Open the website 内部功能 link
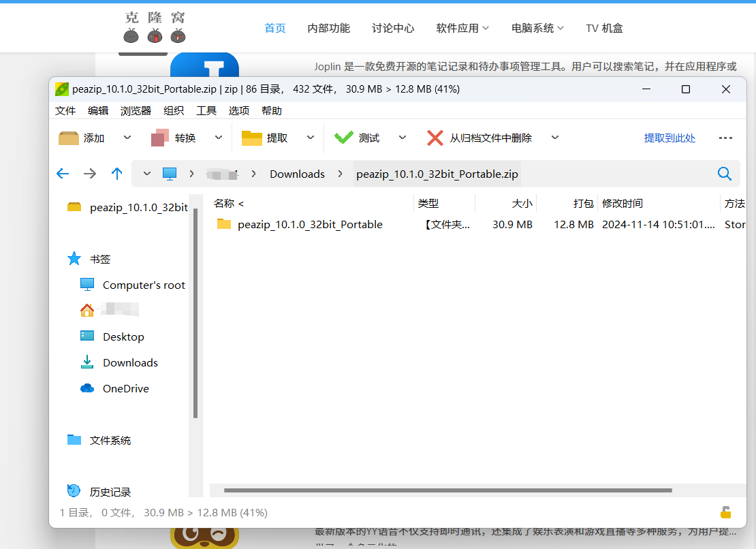 329,28
